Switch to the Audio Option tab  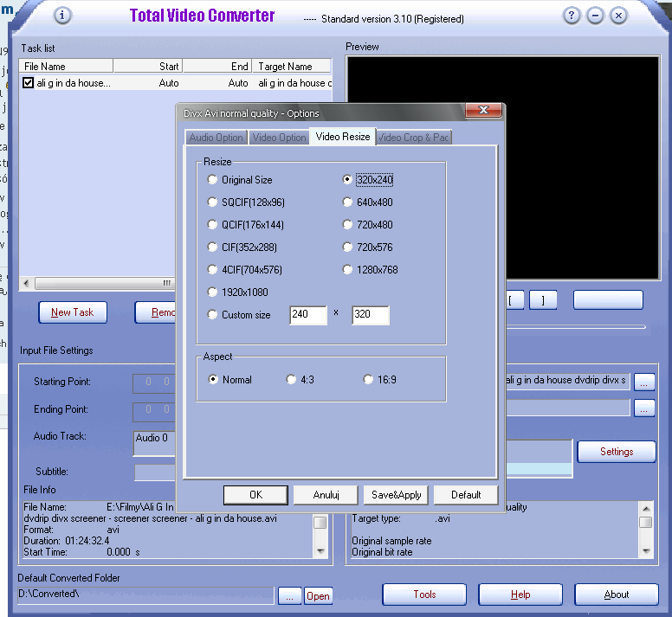click(216, 138)
